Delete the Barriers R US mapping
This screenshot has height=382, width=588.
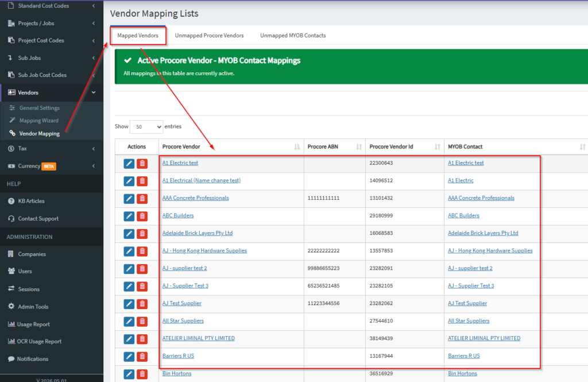point(142,357)
